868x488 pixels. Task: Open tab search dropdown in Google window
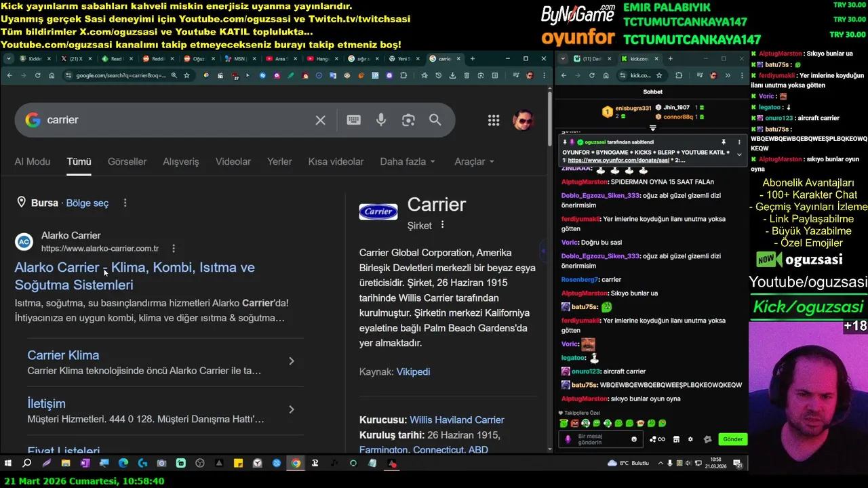coord(9,59)
